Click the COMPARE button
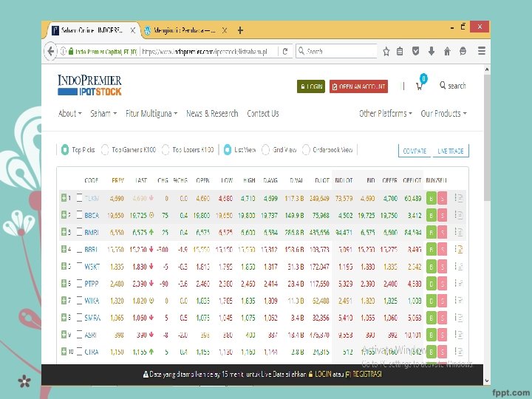 (x=415, y=151)
